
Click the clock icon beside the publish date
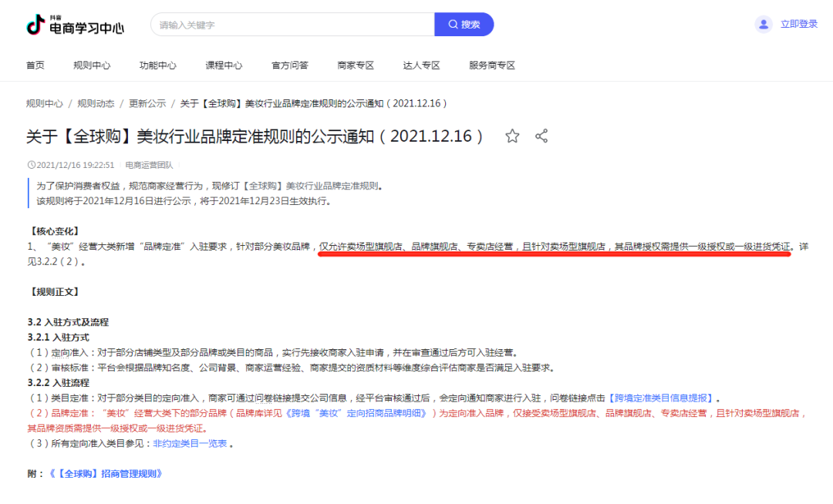(x=32, y=165)
